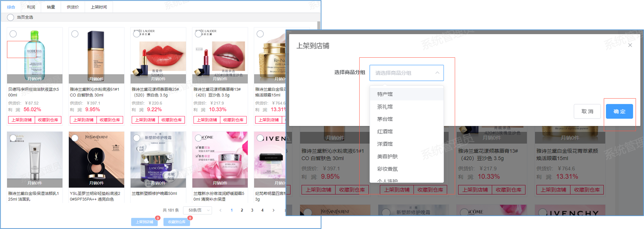Screen dimensions: 644x229
Task: Select the 白金级眼霜 product circle
Action: pos(260,34)
